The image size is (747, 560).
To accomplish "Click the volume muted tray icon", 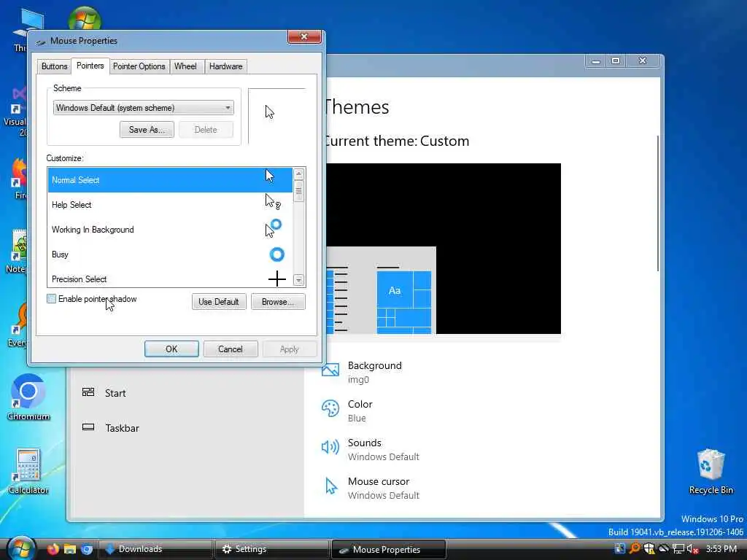I will (693, 549).
